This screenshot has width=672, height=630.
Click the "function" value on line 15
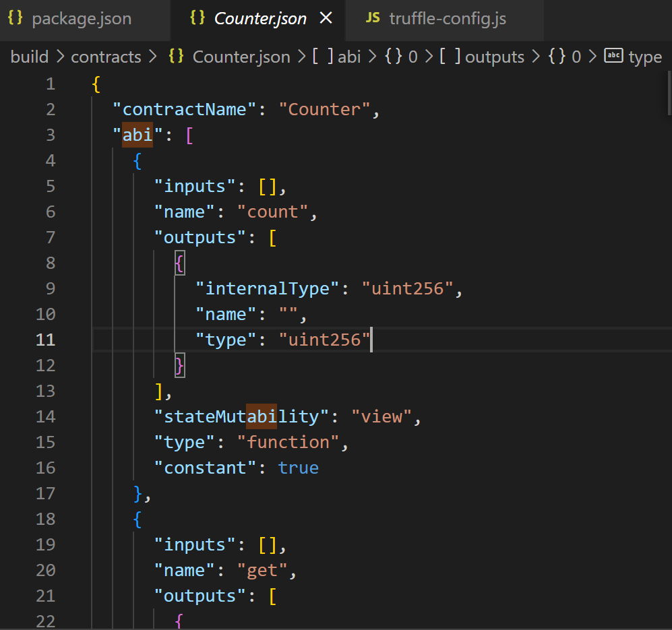288,442
